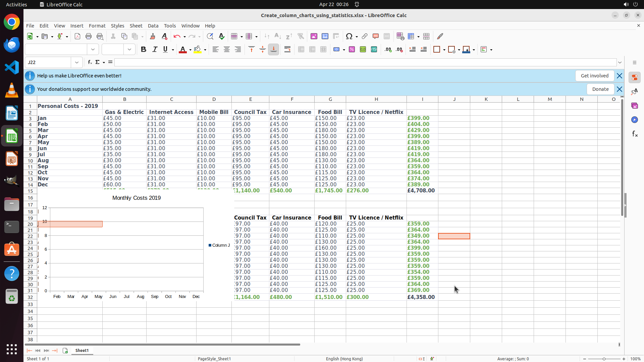The height and width of the screenshot is (362, 644).
Task: Click the Clone Formatting paintbrush icon
Action: [x=153, y=36]
